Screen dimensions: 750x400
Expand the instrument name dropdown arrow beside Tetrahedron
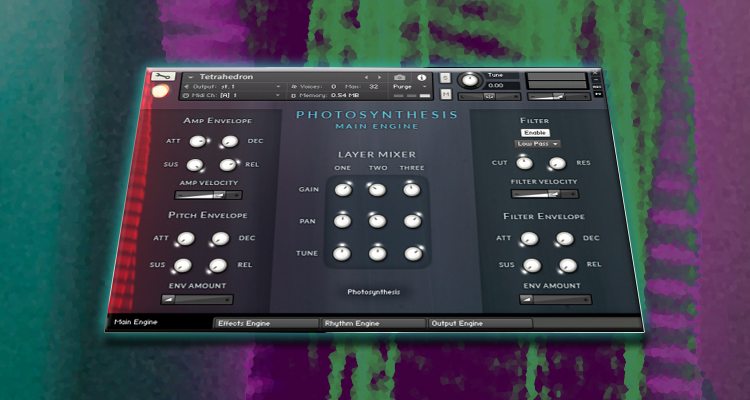[191, 77]
